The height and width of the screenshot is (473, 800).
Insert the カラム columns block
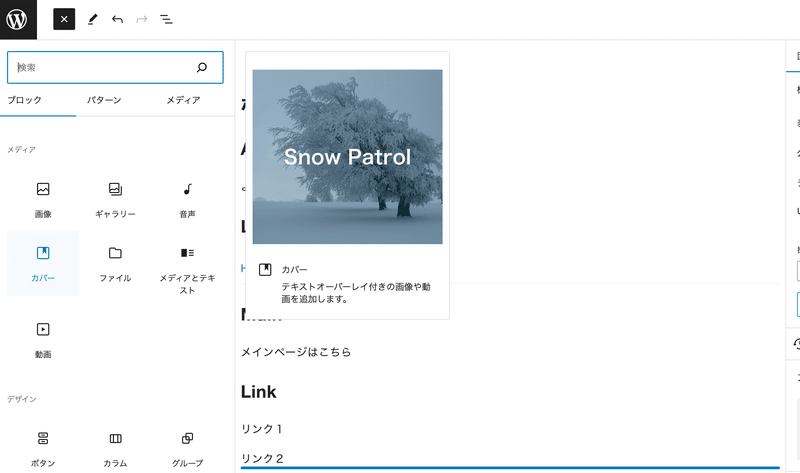115,449
